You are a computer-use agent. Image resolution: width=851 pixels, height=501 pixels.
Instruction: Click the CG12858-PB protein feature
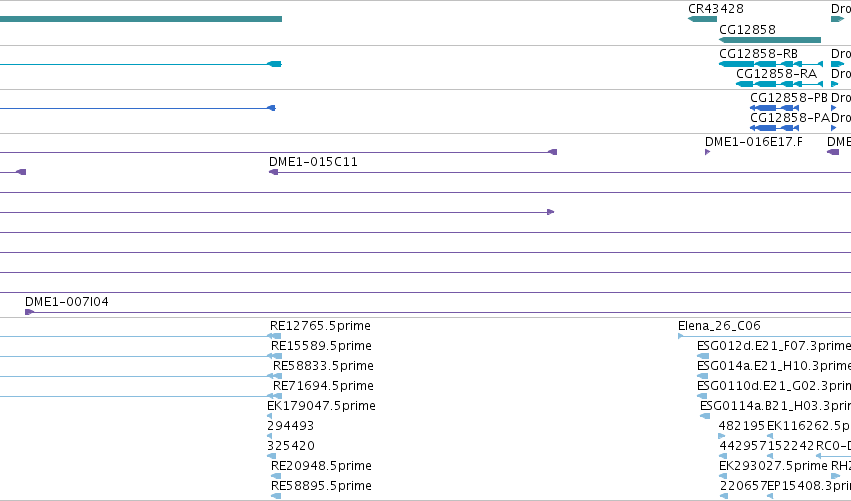(x=774, y=108)
